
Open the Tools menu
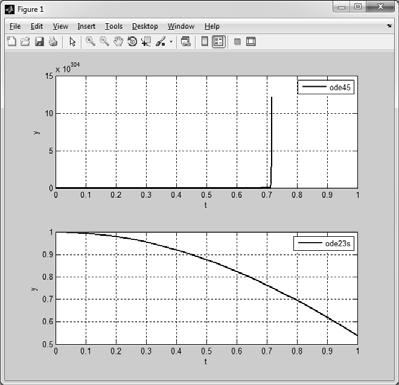tap(114, 26)
